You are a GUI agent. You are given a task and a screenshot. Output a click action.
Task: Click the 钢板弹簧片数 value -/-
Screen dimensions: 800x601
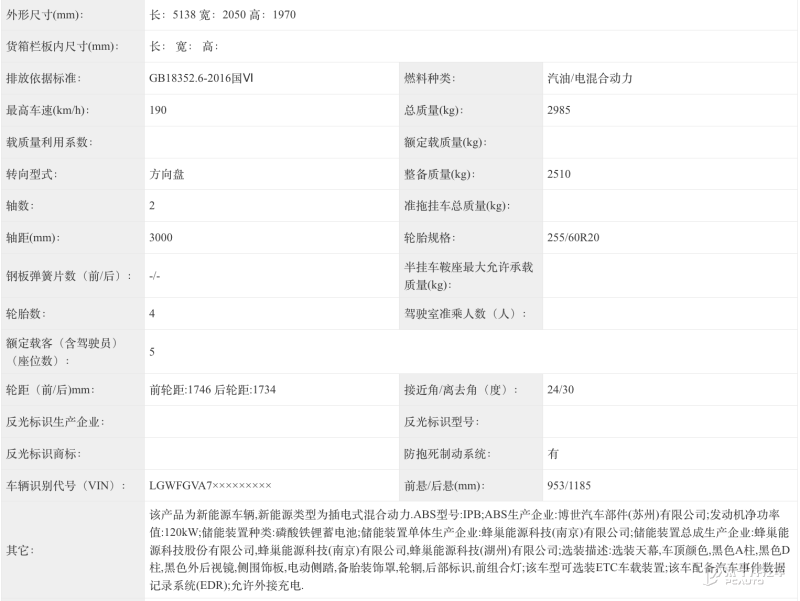tap(155, 275)
